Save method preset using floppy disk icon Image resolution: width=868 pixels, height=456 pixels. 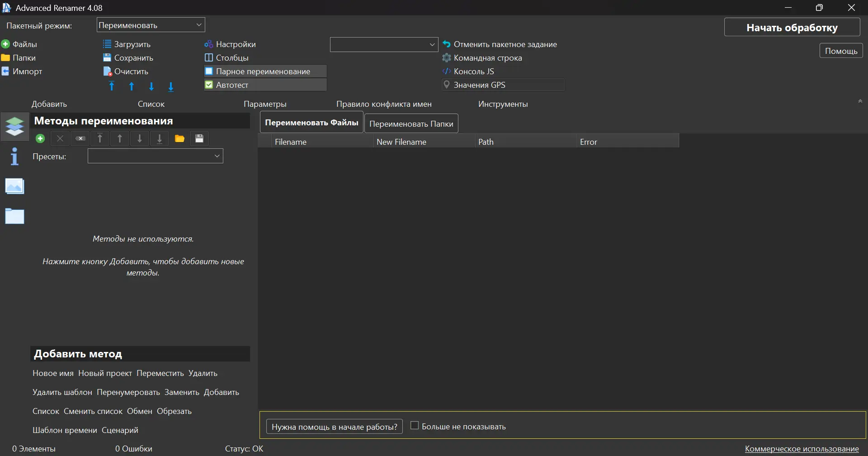point(199,138)
